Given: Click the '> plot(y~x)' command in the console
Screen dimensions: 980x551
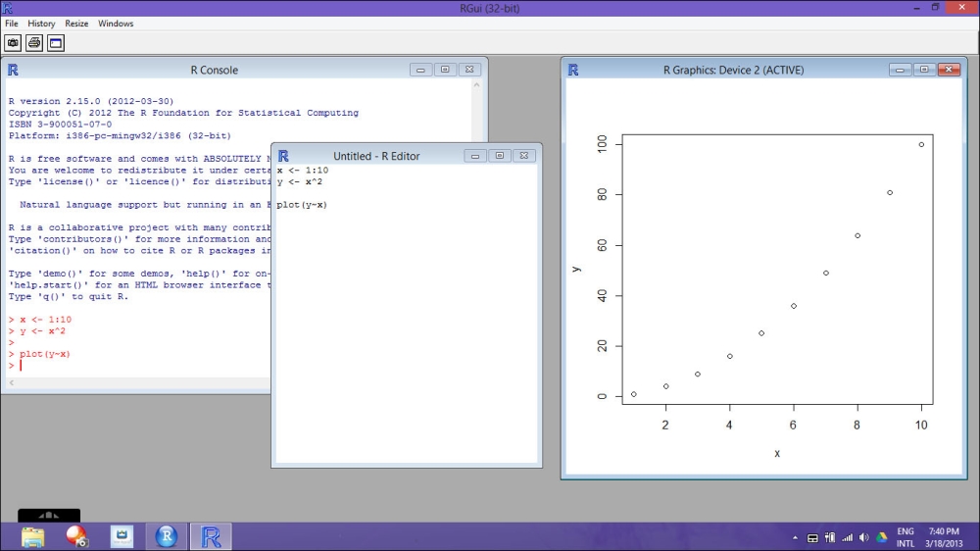Looking at the screenshot, I should (x=39, y=354).
